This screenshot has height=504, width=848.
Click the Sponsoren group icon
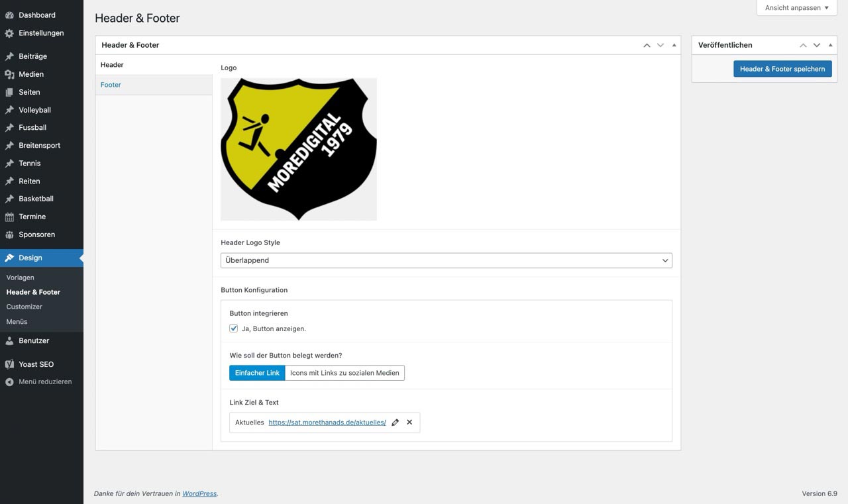click(9, 234)
